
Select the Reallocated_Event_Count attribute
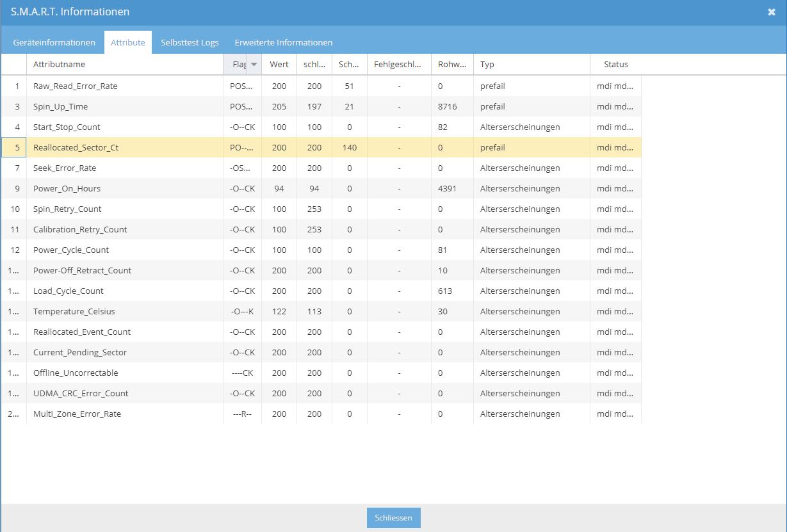pyautogui.click(x=82, y=332)
